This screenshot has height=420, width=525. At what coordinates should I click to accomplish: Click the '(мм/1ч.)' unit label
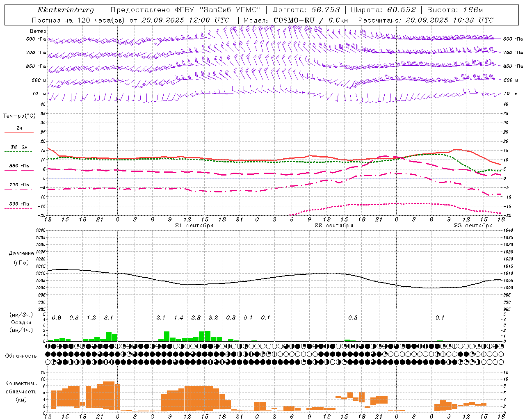[21, 330]
